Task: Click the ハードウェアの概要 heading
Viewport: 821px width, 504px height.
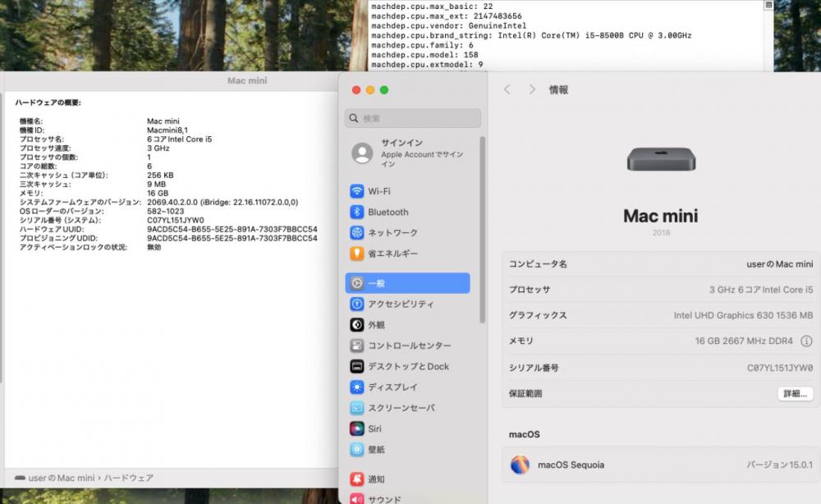Action: tap(48, 103)
